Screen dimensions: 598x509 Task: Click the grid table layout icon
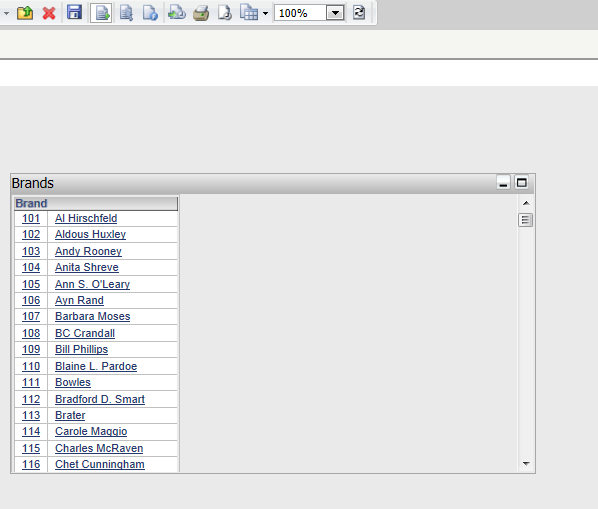click(249, 13)
